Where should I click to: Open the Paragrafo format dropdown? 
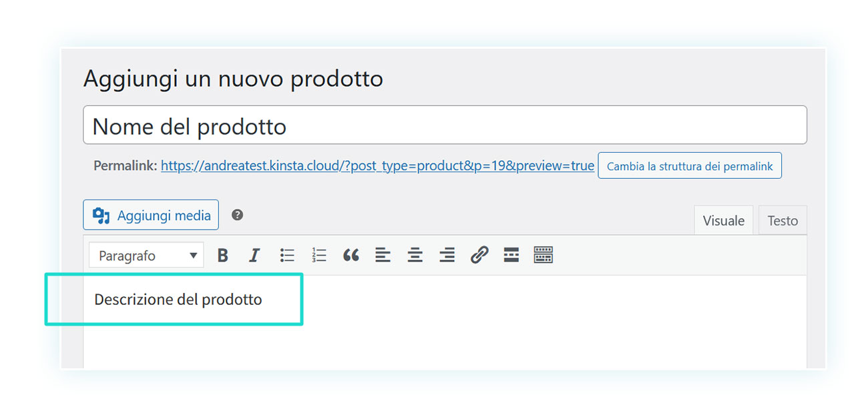(x=146, y=256)
